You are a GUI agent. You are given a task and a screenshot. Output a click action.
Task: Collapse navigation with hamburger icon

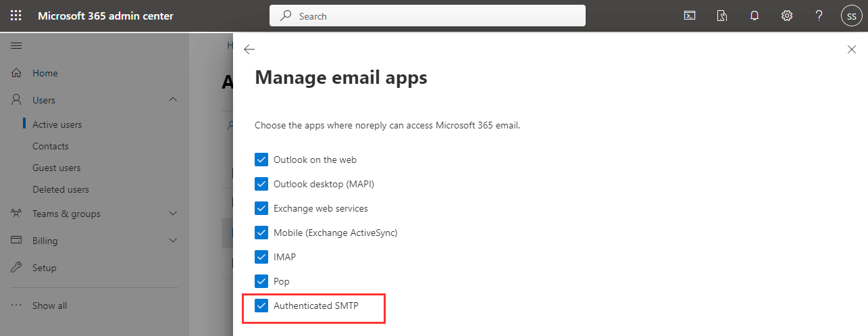tap(16, 46)
